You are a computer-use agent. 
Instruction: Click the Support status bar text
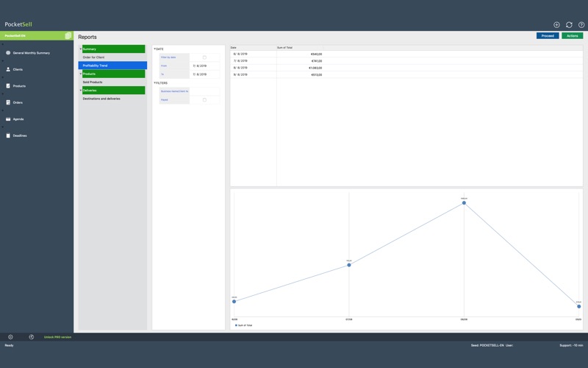tap(571, 345)
